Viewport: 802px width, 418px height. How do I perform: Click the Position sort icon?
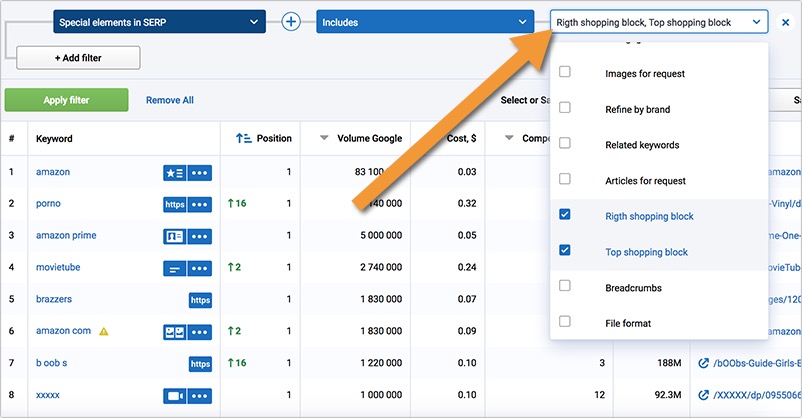click(x=243, y=139)
